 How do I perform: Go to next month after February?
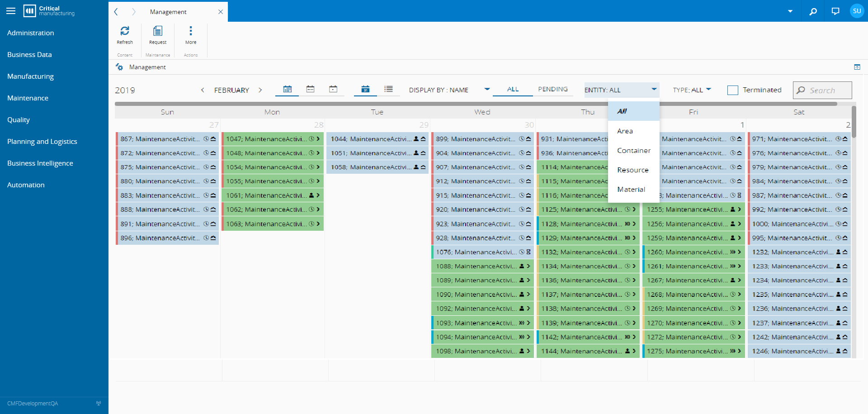click(x=260, y=90)
